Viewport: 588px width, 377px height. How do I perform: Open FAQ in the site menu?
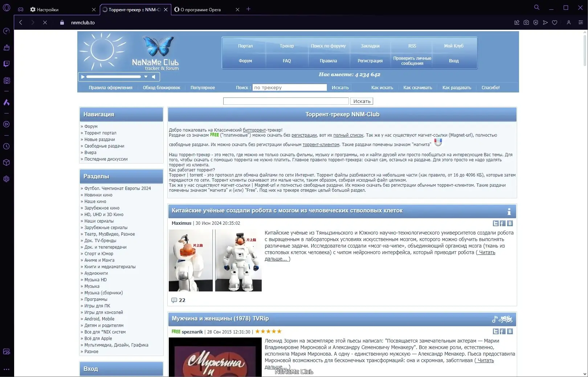[287, 61]
